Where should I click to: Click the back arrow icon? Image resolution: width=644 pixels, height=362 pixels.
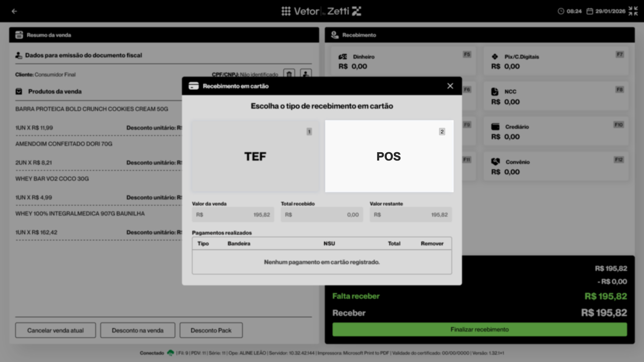click(14, 11)
